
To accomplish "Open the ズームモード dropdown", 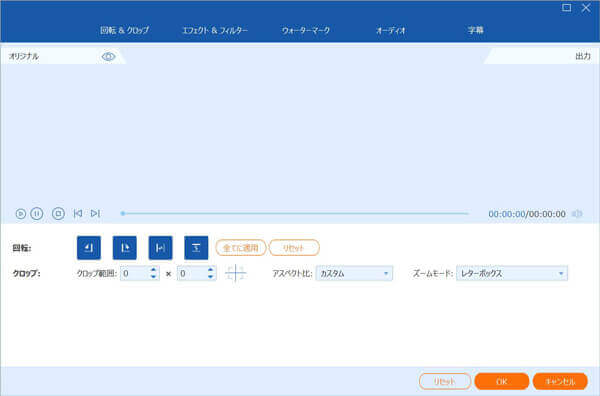I will point(512,273).
